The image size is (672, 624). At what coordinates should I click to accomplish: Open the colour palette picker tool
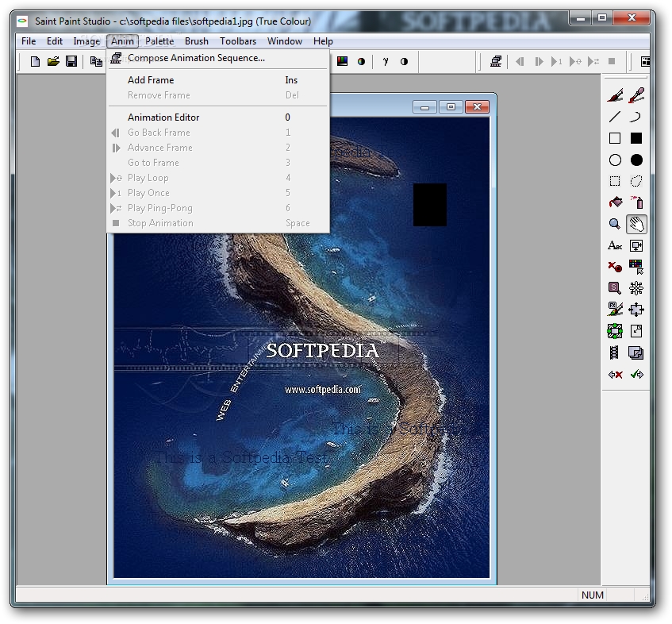(636, 267)
